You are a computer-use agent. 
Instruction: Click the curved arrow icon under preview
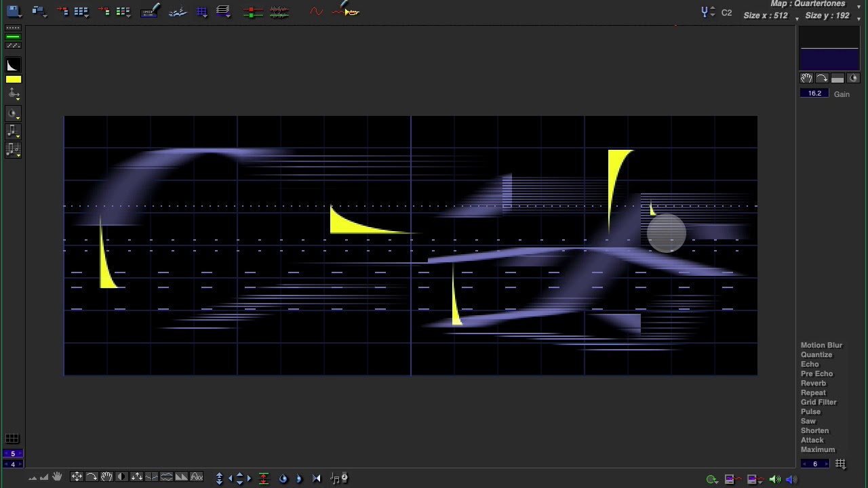click(x=822, y=79)
